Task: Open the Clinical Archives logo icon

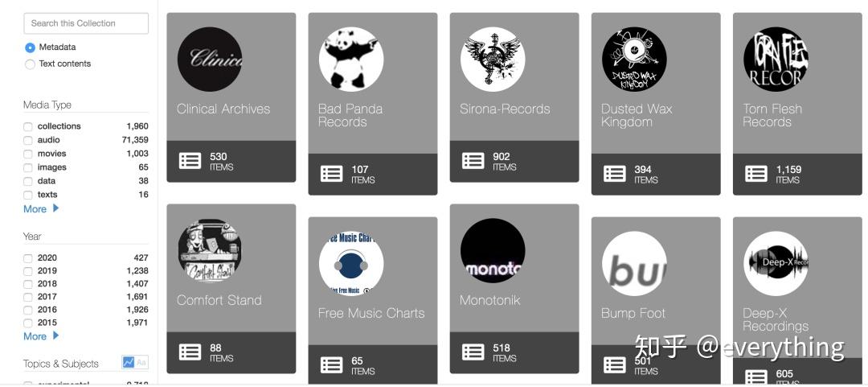Action: 210,59
